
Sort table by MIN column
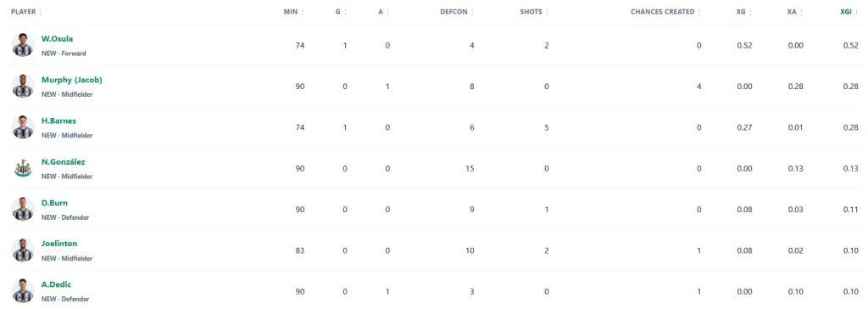(294, 12)
